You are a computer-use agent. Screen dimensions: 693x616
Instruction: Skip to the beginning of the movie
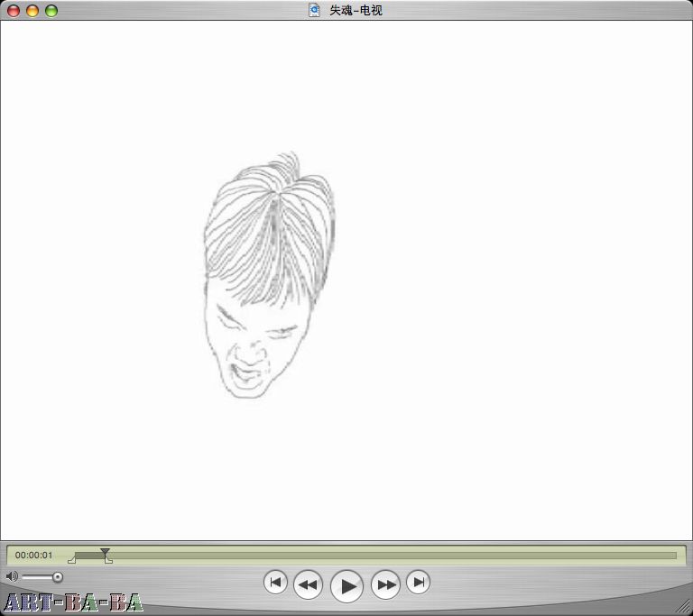point(275,582)
